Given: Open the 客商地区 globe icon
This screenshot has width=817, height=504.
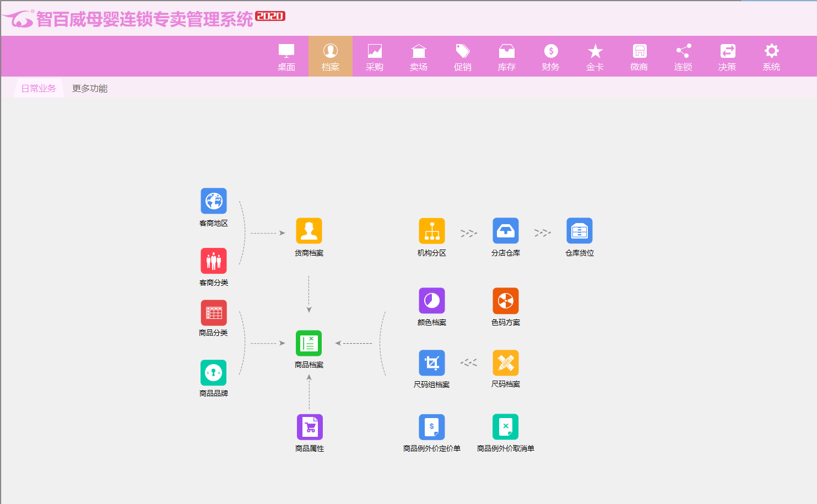Looking at the screenshot, I should click(x=213, y=201).
